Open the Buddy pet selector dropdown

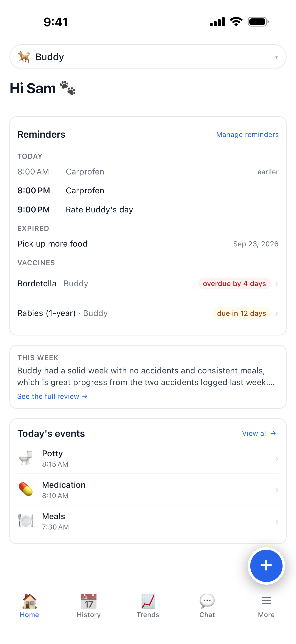click(x=148, y=57)
